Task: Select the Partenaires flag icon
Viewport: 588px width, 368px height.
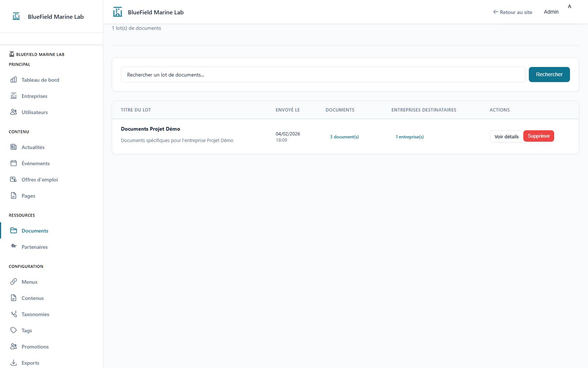Action: click(13, 247)
